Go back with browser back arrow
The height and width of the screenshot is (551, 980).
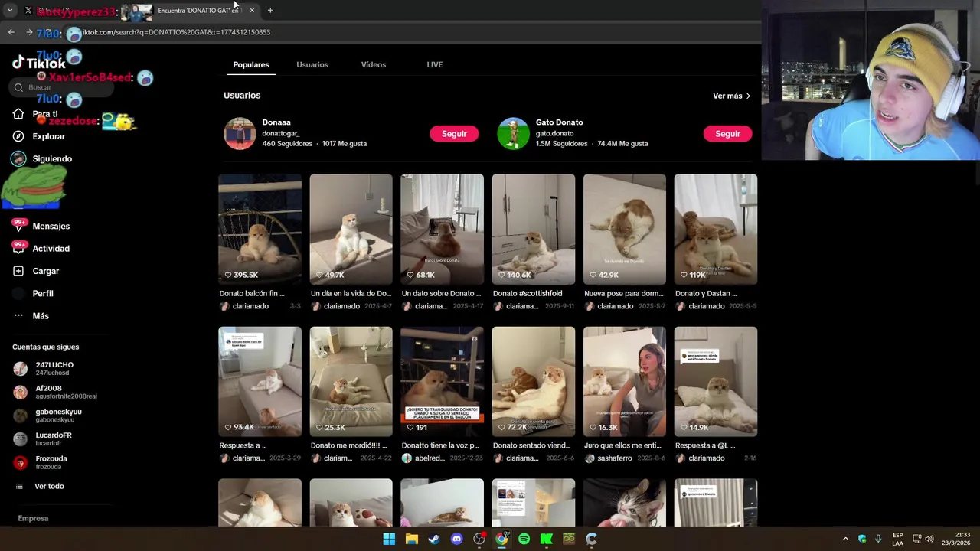11,32
